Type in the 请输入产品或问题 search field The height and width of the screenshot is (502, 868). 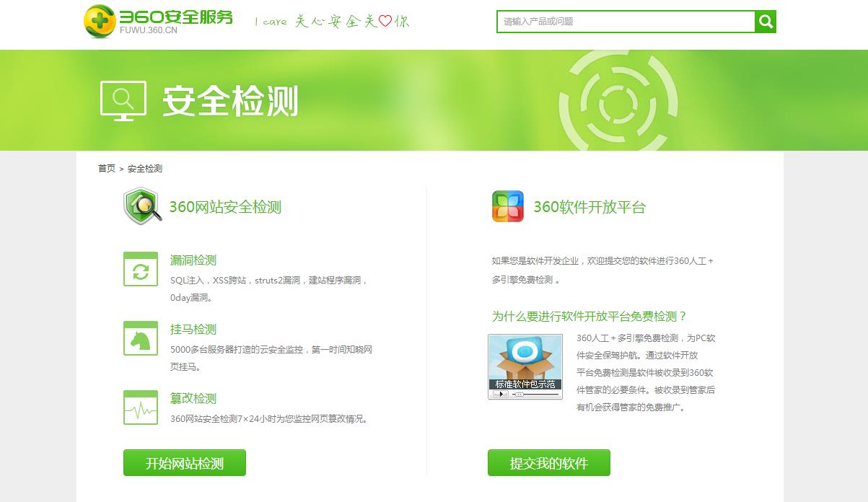[626, 22]
